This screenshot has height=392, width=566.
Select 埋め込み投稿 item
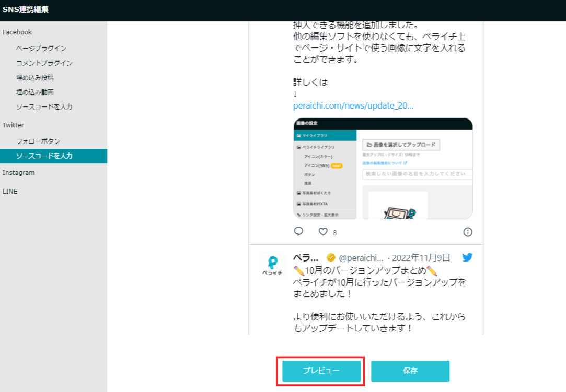point(34,78)
